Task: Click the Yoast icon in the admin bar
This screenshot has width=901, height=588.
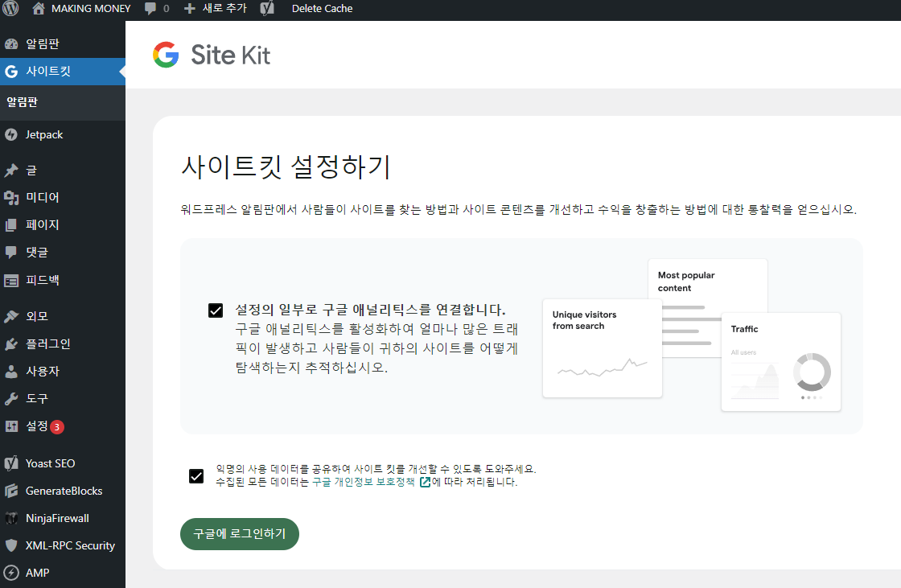Action: pos(265,9)
